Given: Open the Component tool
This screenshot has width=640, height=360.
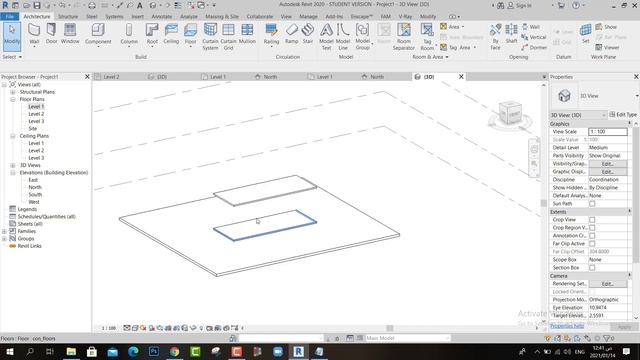Looking at the screenshot, I should click(98, 35).
